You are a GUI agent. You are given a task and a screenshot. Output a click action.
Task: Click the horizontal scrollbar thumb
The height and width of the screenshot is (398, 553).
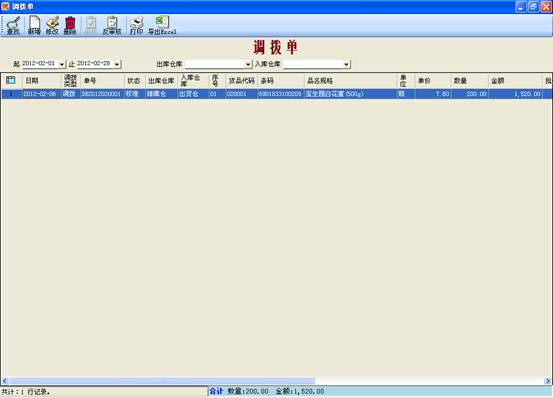162,381
